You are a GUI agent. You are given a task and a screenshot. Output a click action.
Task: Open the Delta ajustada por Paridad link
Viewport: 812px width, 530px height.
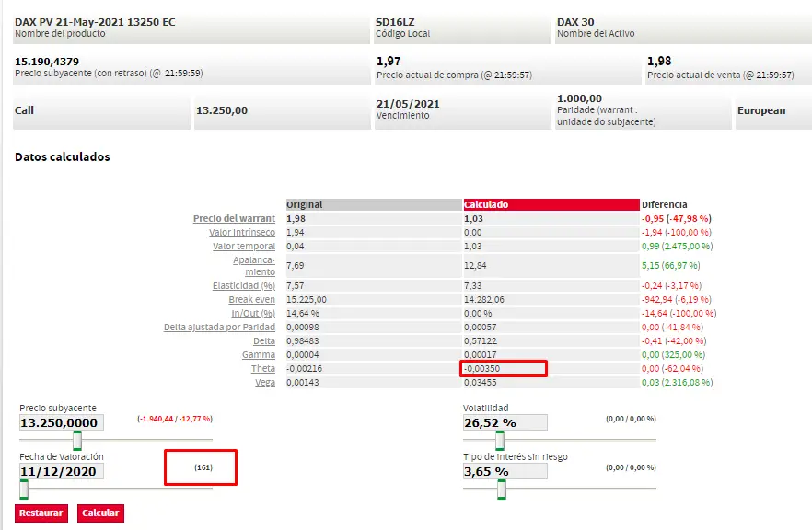pos(219,328)
